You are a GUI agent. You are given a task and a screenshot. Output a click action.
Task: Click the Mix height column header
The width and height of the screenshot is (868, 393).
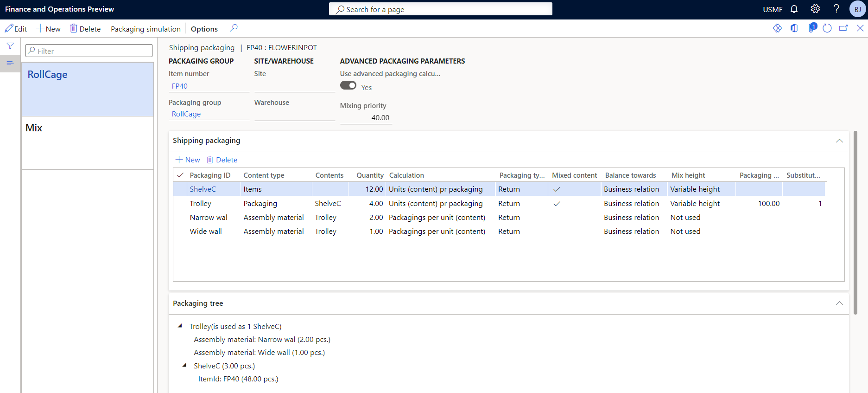coord(688,175)
